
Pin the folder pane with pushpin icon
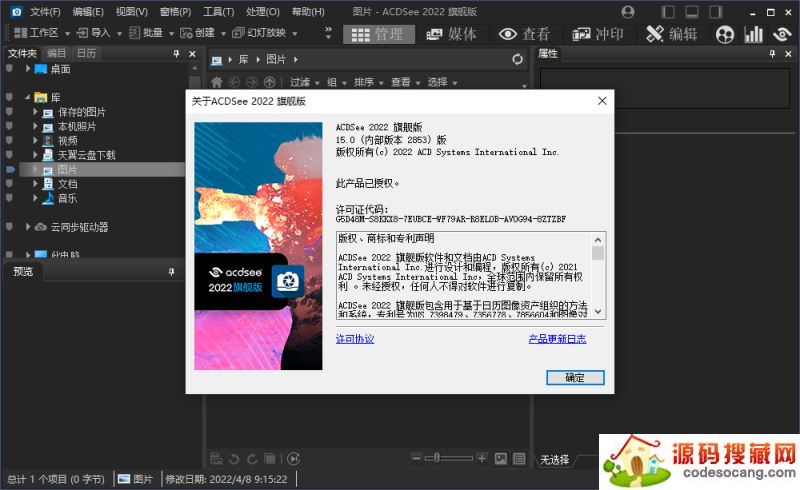pyautogui.click(x=177, y=54)
